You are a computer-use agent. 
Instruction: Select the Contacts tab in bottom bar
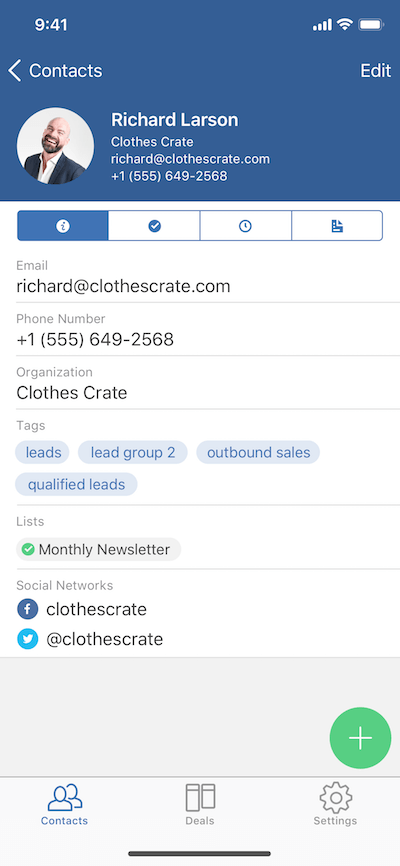pyautogui.click(x=65, y=804)
